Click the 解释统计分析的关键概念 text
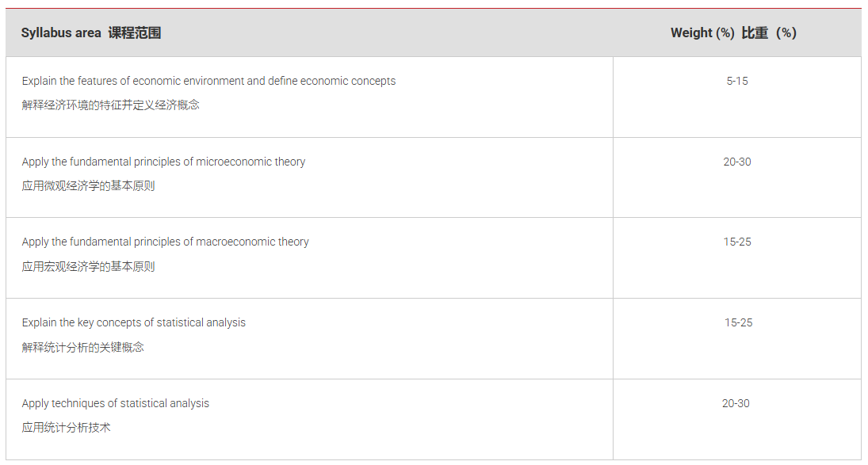868x465 pixels. tap(82, 347)
